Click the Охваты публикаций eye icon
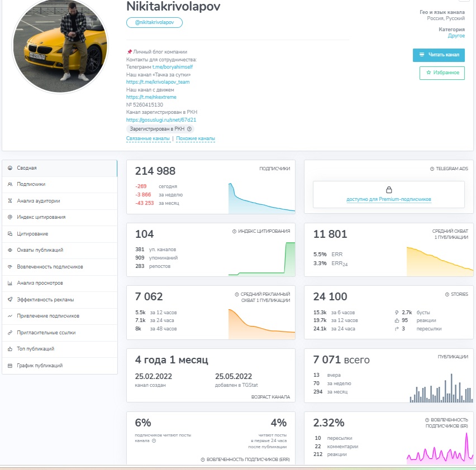 10,250
